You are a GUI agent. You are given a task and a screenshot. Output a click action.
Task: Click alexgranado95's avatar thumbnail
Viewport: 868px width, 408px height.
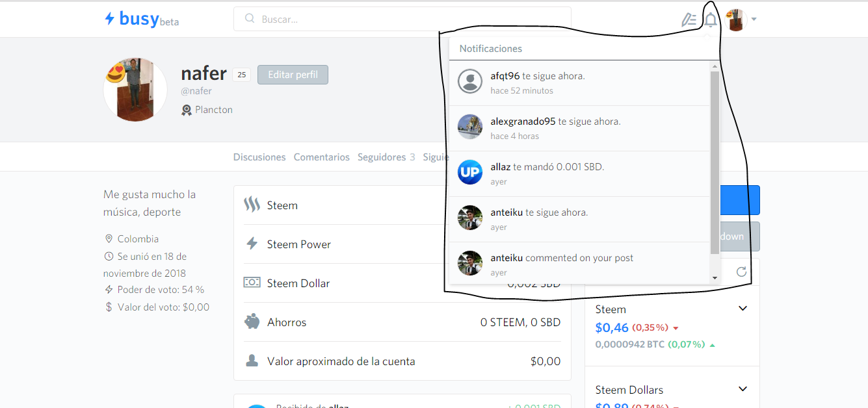470,127
